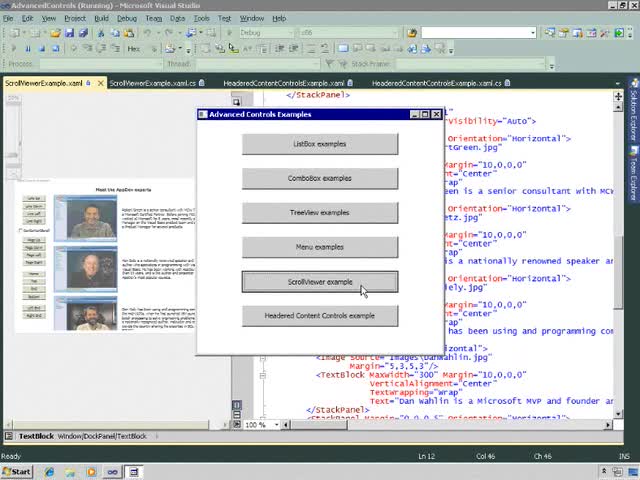Click the Save All icon
This screenshot has width=640, height=480.
(x=83, y=33)
